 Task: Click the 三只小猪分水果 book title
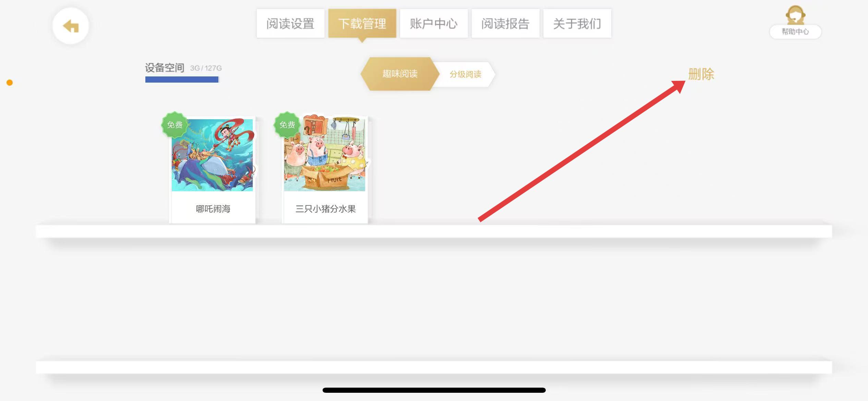click(x=325, y=209)
